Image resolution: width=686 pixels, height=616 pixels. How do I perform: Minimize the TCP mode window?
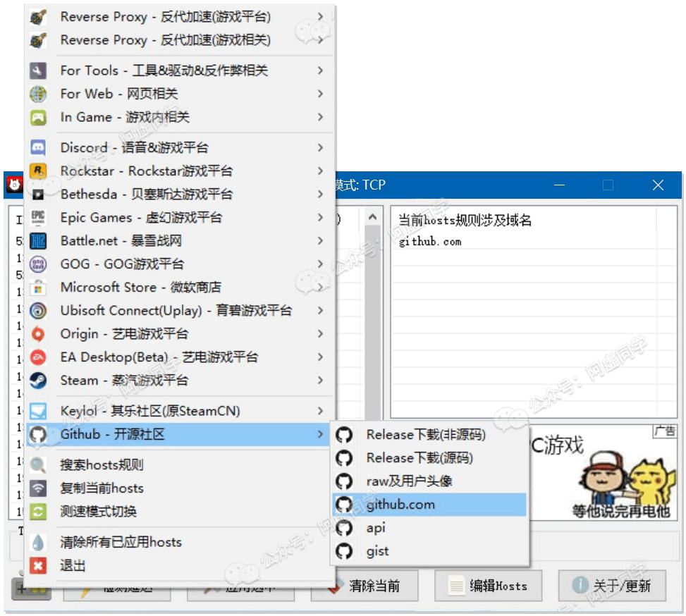coord(559,185)
